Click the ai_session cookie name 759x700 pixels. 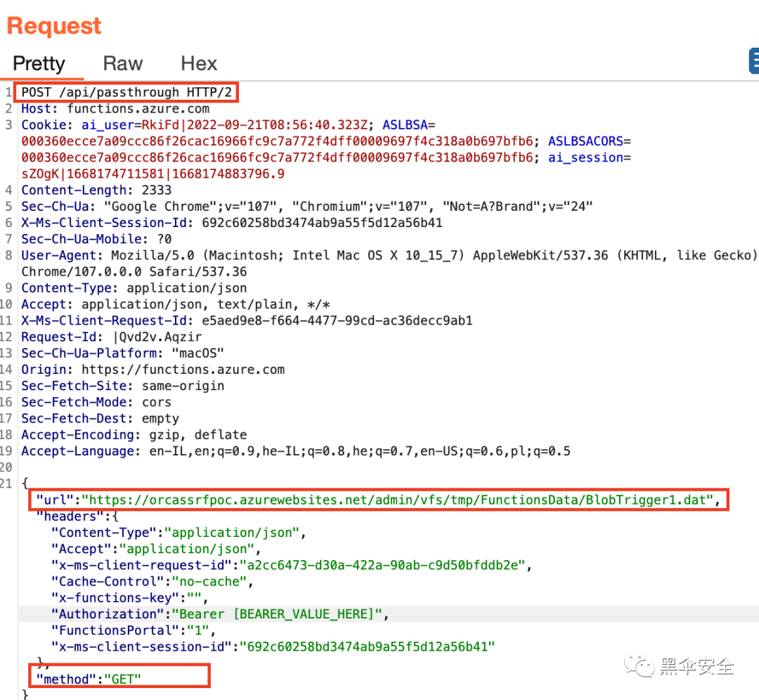[585, 158]
